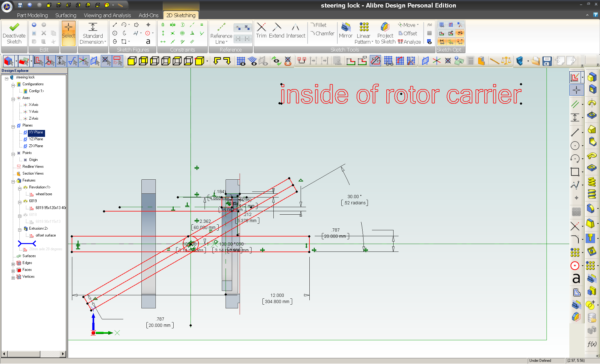Click the helical boss spring icon
This screenshot has height=364, width=600.
(x=592, y=182)
